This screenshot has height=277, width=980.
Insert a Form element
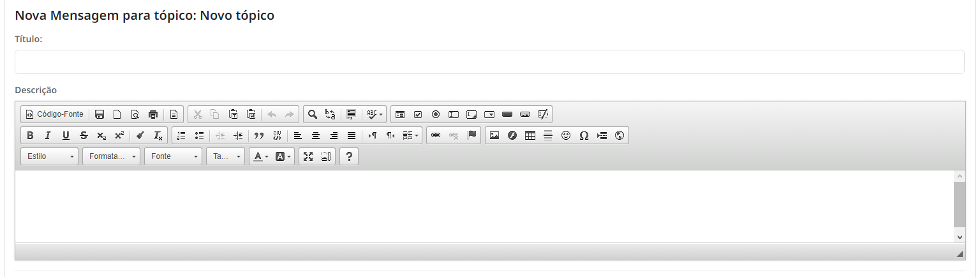400,114
